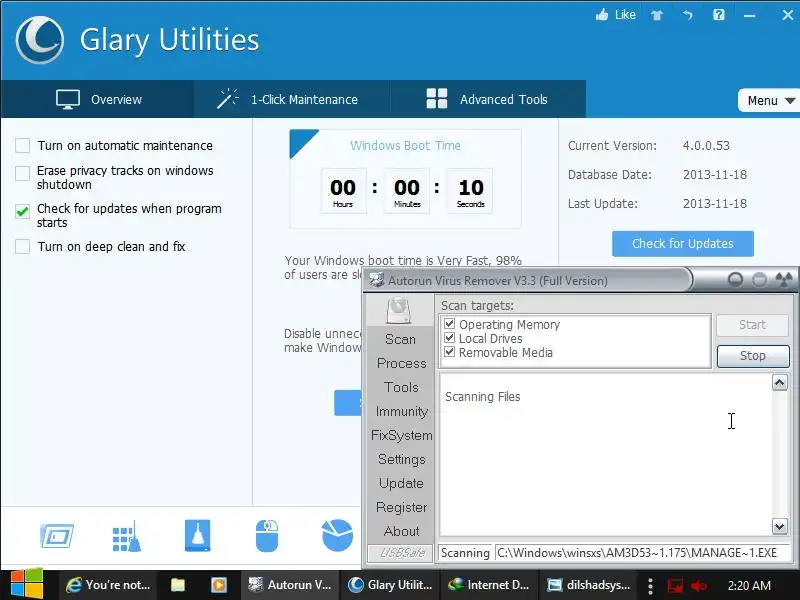Click the scanning file path field

coord(642,553)
